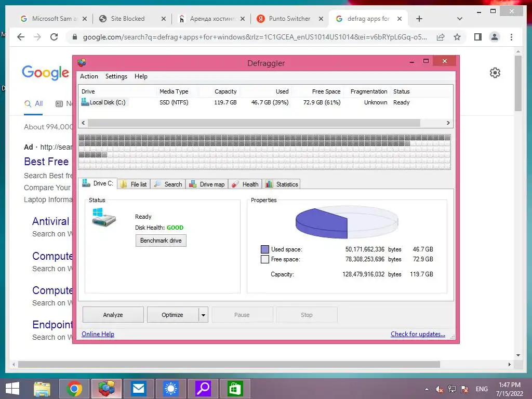Open the Action menu in Defraggler
This screenshot has width=532, height=399.
tap(89, 76)
